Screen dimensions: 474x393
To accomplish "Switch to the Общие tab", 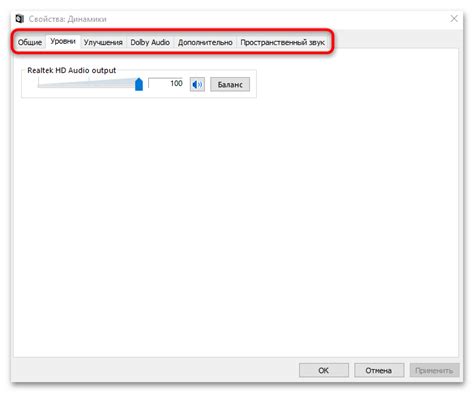I will 30,42.
